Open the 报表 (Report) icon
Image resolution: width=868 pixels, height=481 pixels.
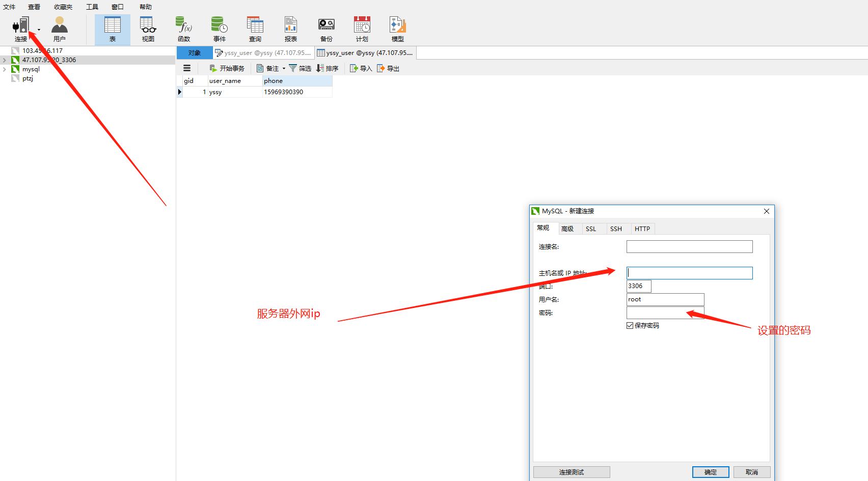[x=291, y=29]
